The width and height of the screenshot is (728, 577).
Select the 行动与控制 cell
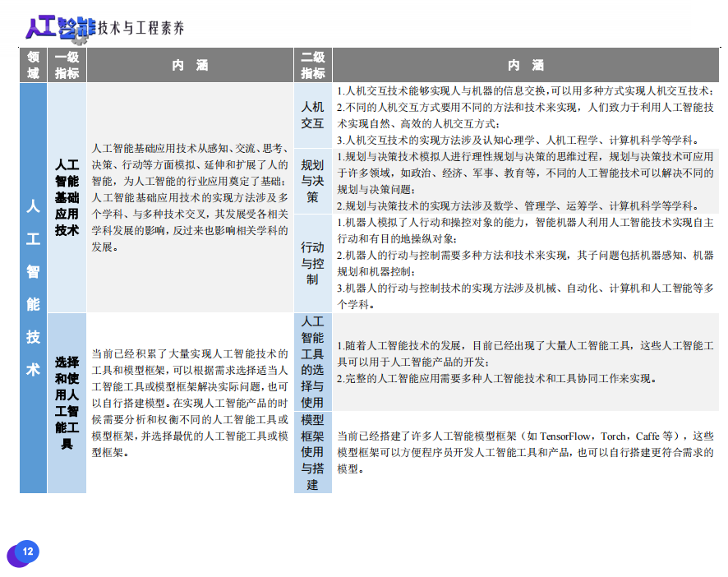(x=312, y=263)
